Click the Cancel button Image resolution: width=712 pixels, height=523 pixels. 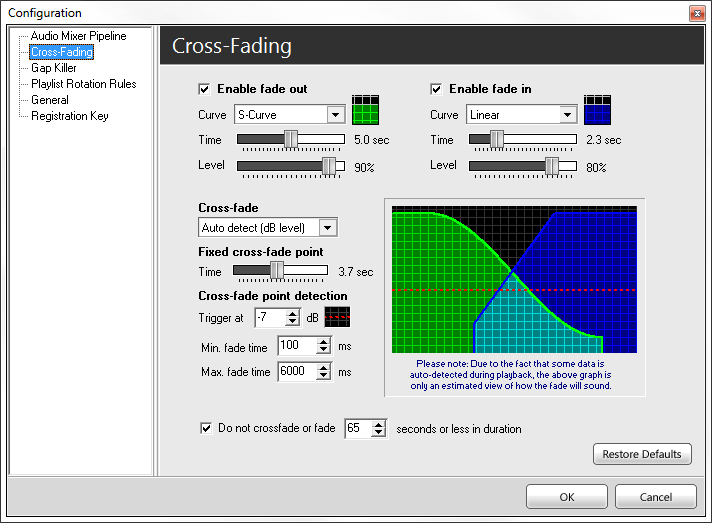(656, 497)
